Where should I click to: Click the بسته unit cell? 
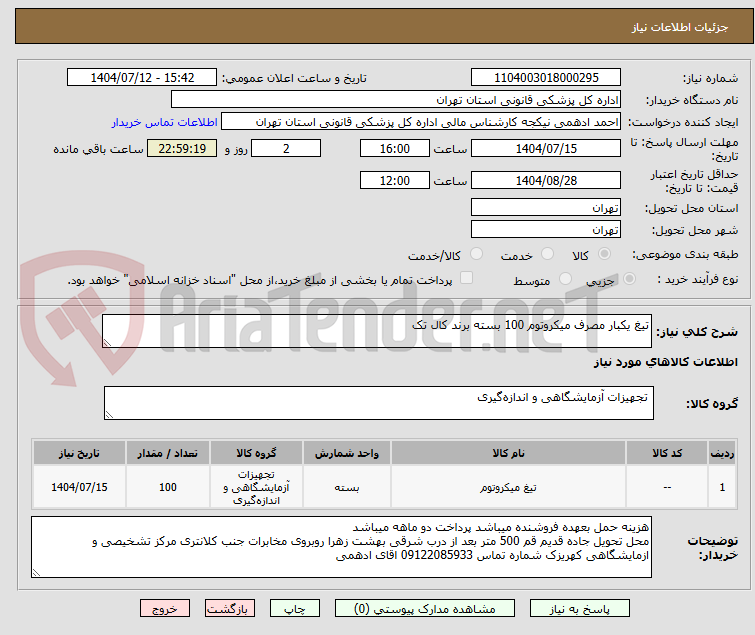pos(347,487)
